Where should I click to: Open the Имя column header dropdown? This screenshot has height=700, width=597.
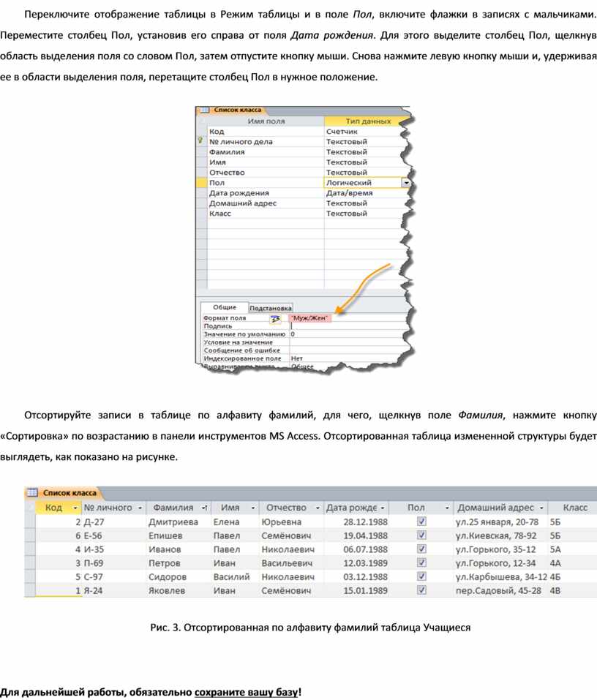pyautogui.click(x=252, y=508)
